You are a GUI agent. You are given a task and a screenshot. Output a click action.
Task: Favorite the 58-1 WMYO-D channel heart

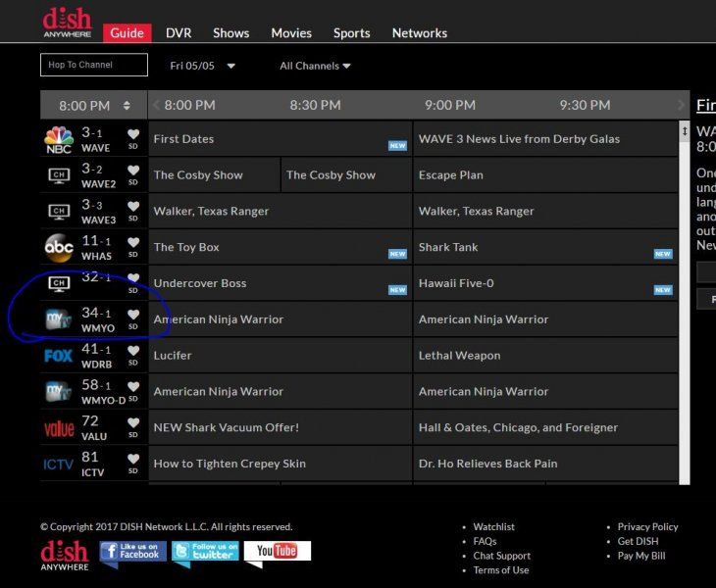click(133, 386)
